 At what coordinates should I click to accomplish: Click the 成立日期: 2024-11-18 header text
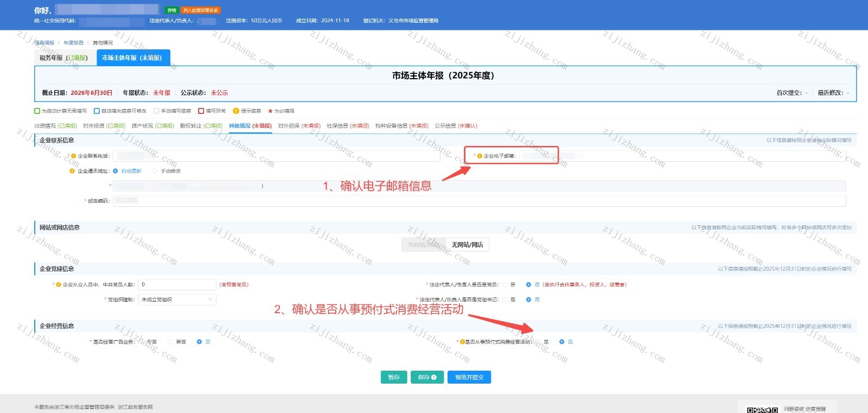pos(323,21)
